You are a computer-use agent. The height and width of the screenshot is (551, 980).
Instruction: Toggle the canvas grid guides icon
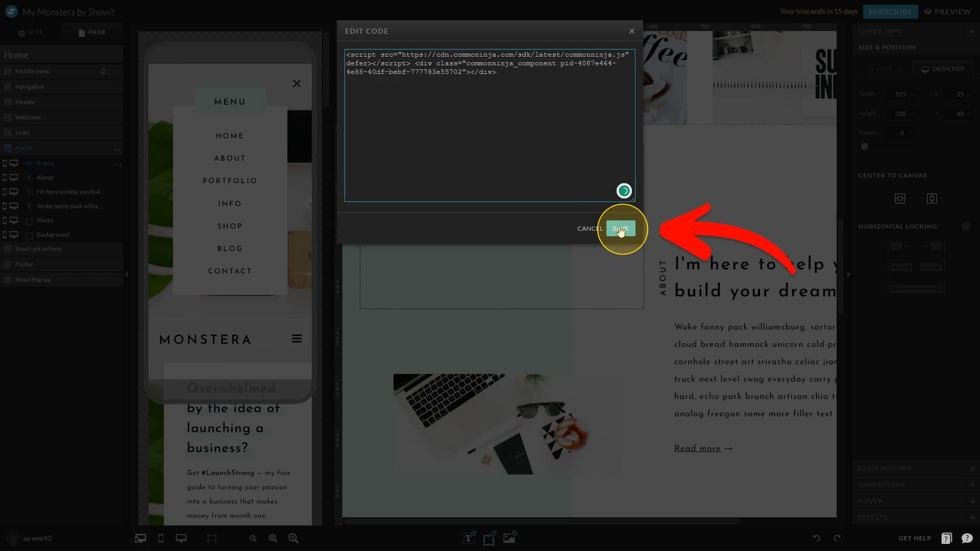(212, 538)
